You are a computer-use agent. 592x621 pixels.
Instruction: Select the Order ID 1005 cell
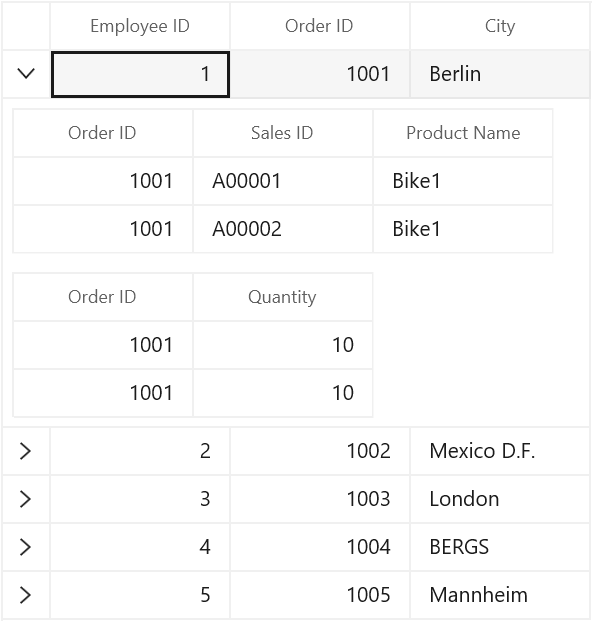[x=320, y=595]
